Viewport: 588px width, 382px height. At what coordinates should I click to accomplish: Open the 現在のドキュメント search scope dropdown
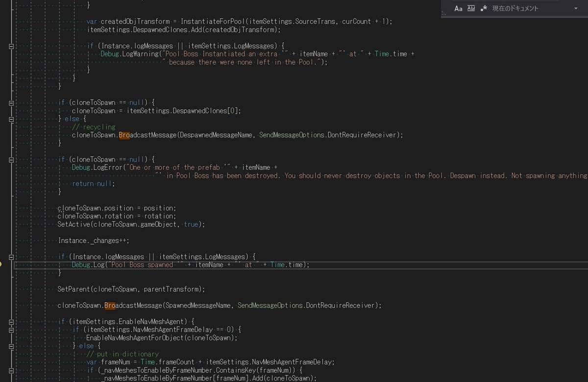point(536,8)
